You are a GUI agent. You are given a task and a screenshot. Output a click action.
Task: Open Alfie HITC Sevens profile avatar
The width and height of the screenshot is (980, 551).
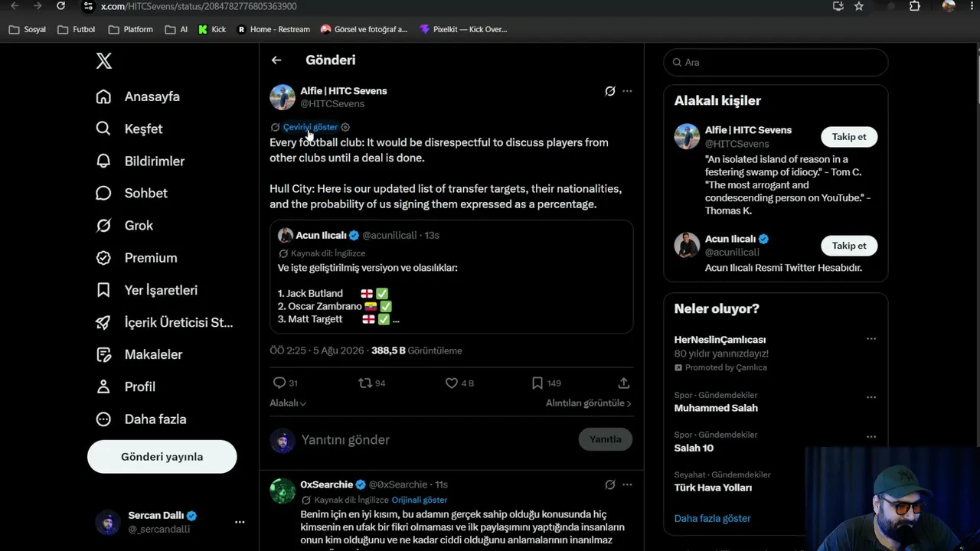[x=283, y=97]
